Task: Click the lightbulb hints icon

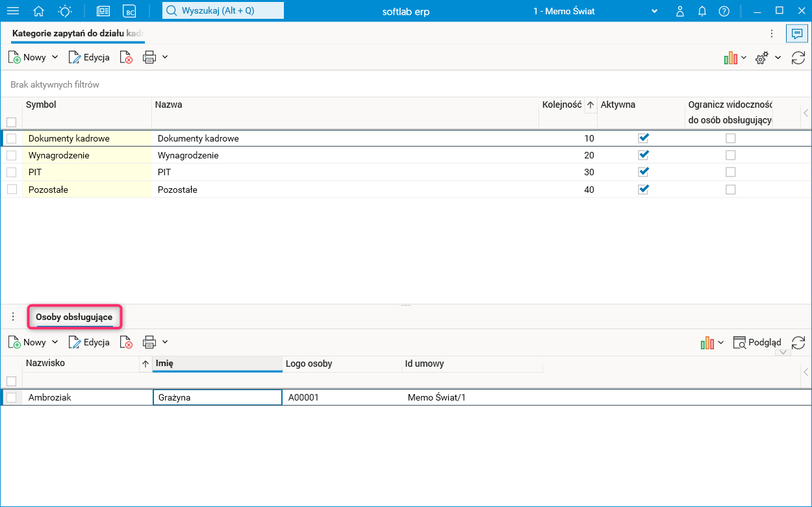Action: pos(65,11)
